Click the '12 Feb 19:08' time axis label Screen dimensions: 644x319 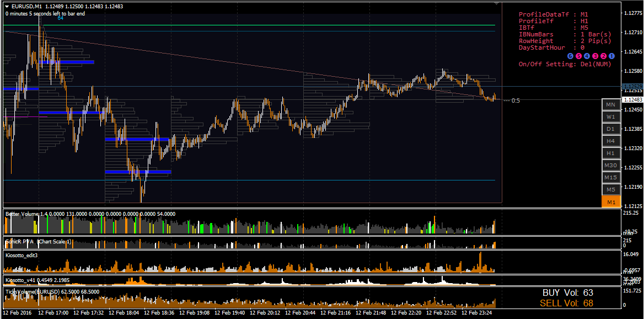pyautogui.click(x=194, y=312)
